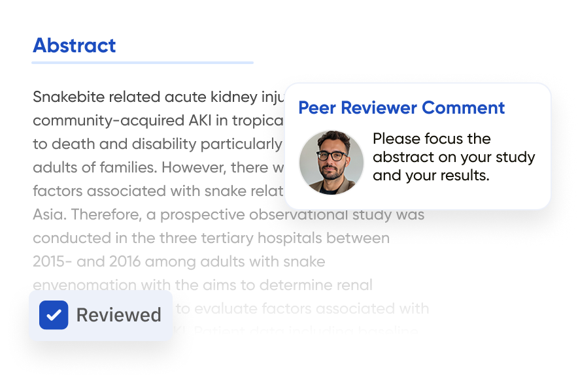
Task: Click 'and your results.' in the reviewer comment
Action: (x=431, y=176)
